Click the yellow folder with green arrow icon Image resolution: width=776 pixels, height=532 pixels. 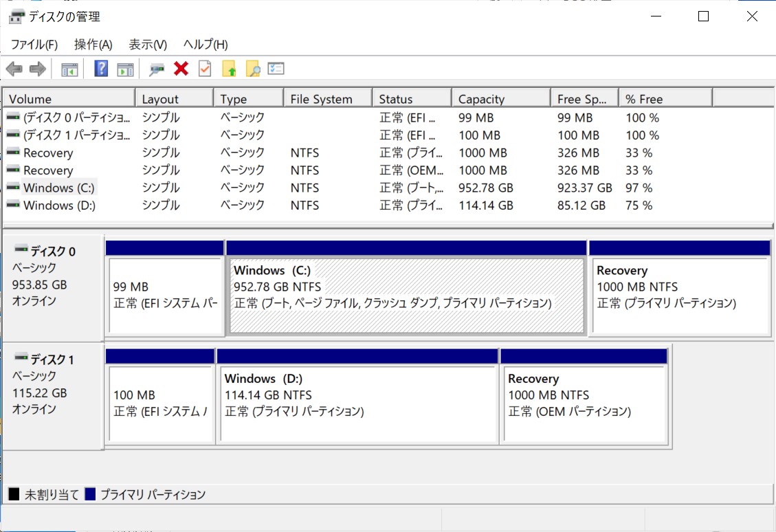click(229, 69)
